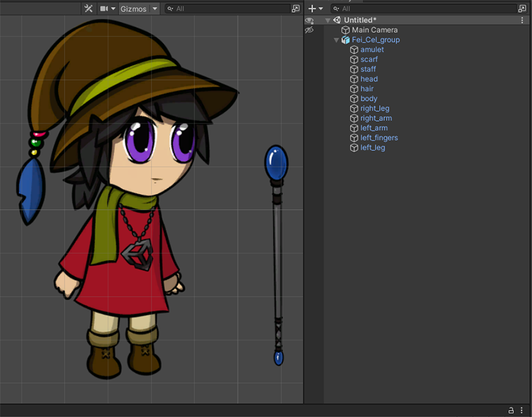Select left_fingers in the hierarchy
Screen dimensions: 532x417
[x=379, y=138]
